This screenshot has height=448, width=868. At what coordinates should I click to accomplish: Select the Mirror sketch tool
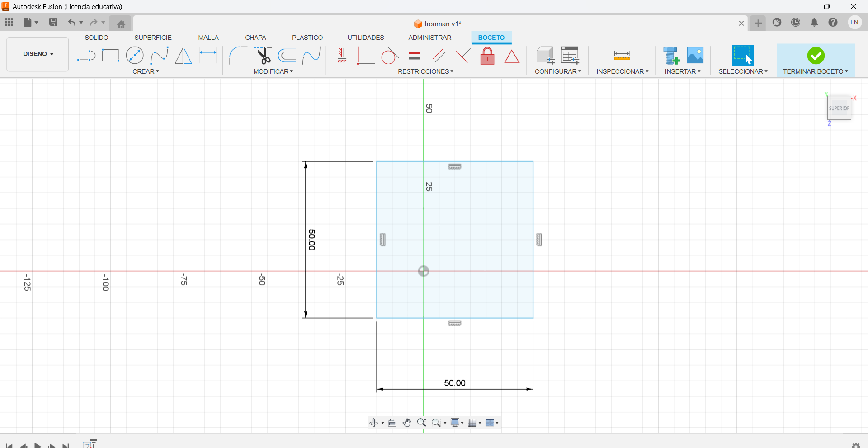[183, 56]
